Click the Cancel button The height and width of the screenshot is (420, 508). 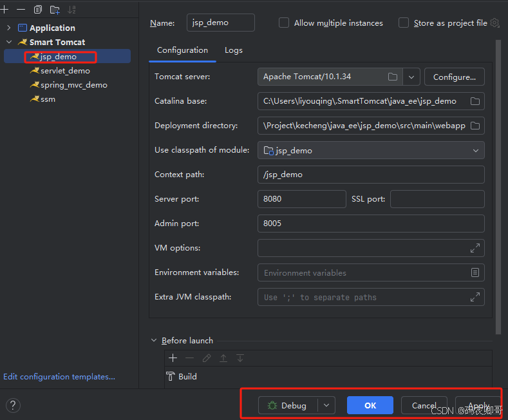424,405
